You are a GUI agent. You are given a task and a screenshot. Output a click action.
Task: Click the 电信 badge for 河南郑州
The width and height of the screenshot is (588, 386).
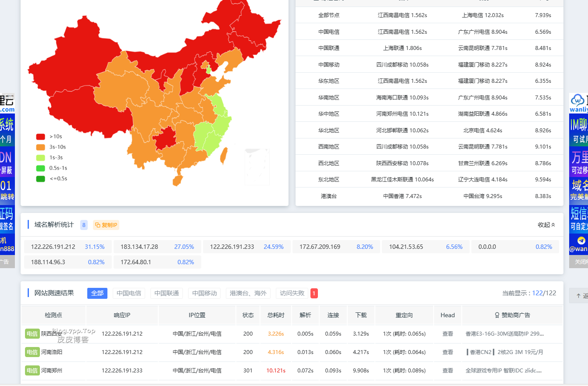[32, 370]
